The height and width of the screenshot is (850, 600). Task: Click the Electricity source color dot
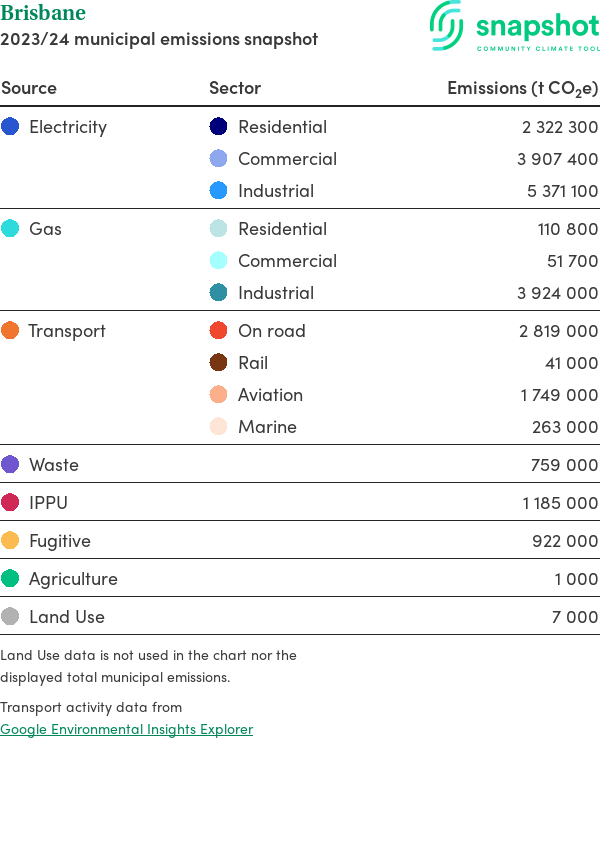point(10,127)
